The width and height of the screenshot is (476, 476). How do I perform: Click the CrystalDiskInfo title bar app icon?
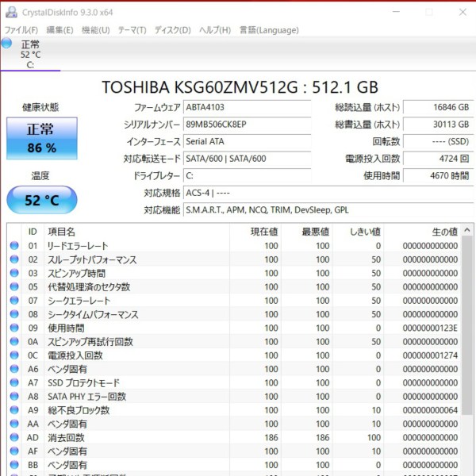[x=11, y=12]
